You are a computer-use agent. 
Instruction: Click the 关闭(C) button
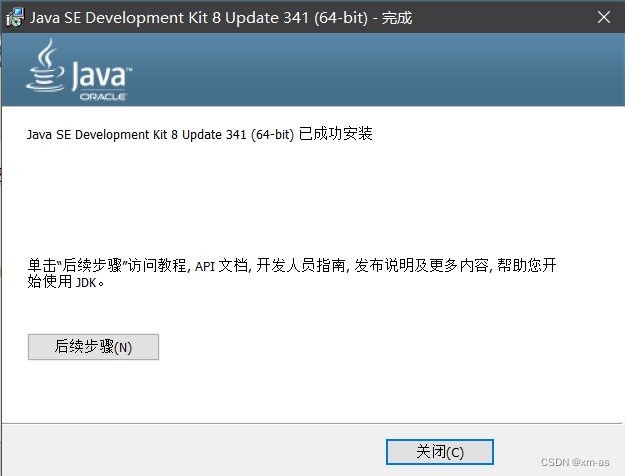click(x=440, y=452)
